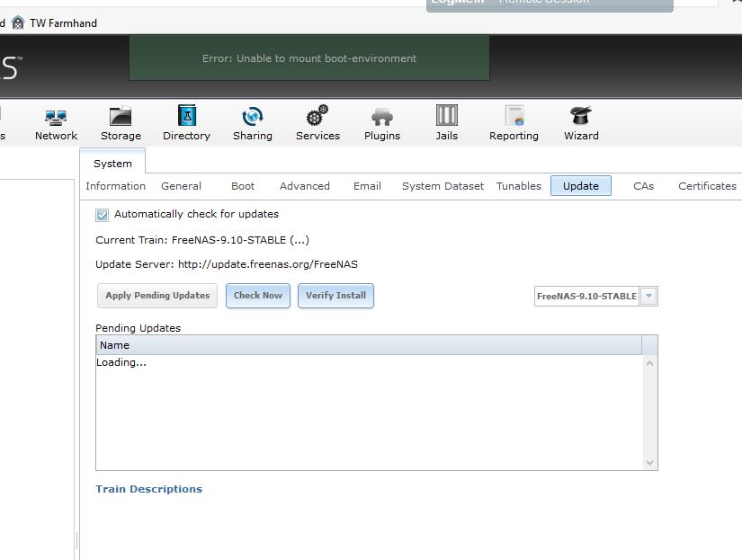Launch the Wizard hat icon

tap(581, 115)
